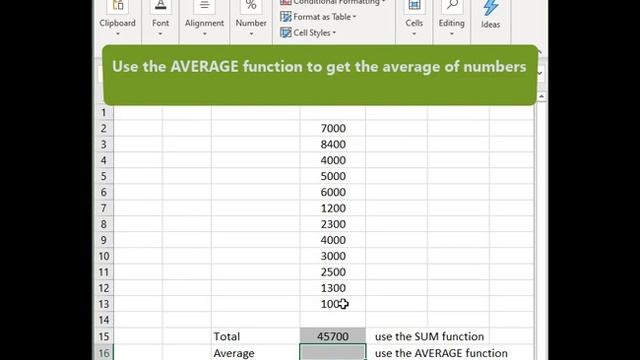Select the cell containing 8400

coord(333,144)
